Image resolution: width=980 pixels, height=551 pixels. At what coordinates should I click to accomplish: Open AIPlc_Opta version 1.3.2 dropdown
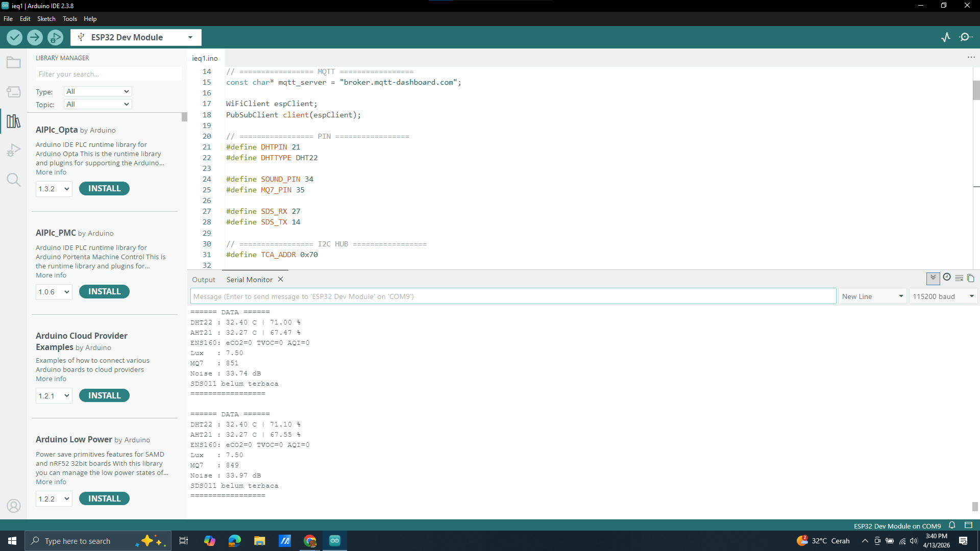[x=54, y=189]
